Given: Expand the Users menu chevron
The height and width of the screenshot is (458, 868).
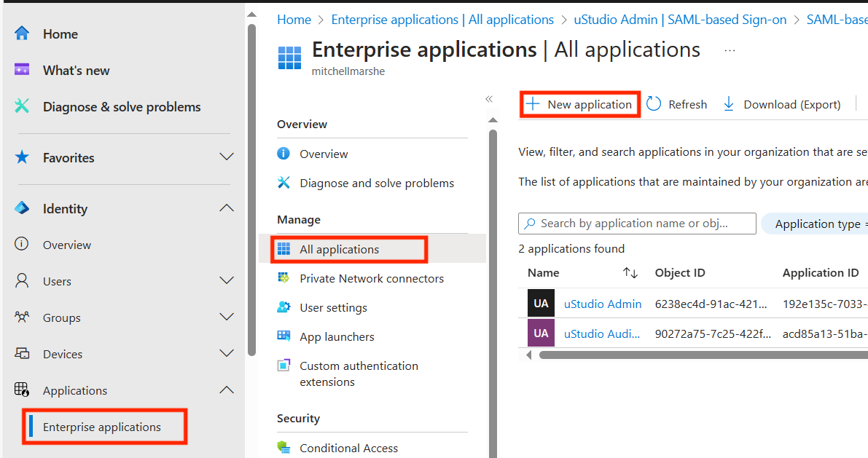Looking at the screenshot, I should pyautogui.click(x=227, y=281).
